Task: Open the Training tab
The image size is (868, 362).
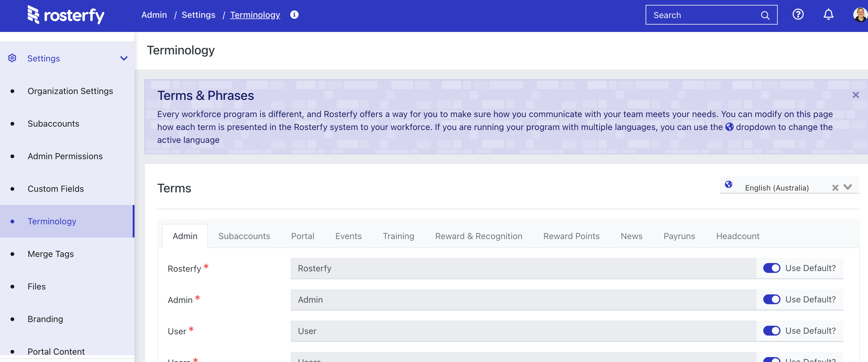Action: pyautogui.click(x=398, y=236)
